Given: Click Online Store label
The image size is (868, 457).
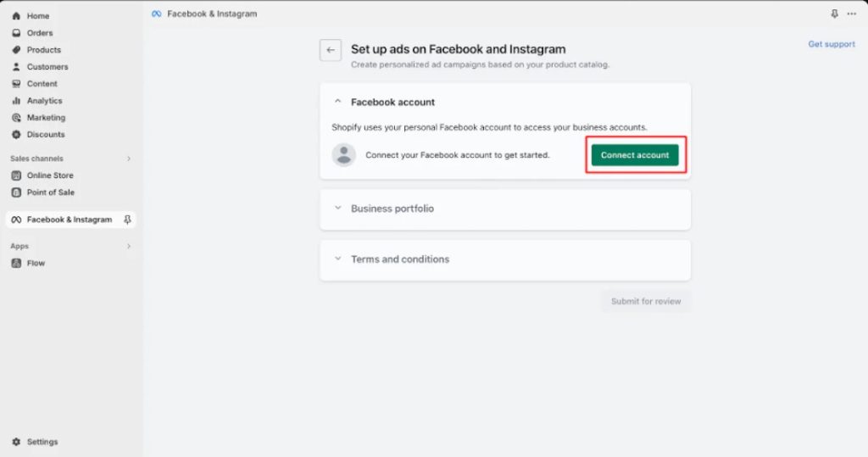Looking at the screenshot, I should pos(50,176).
